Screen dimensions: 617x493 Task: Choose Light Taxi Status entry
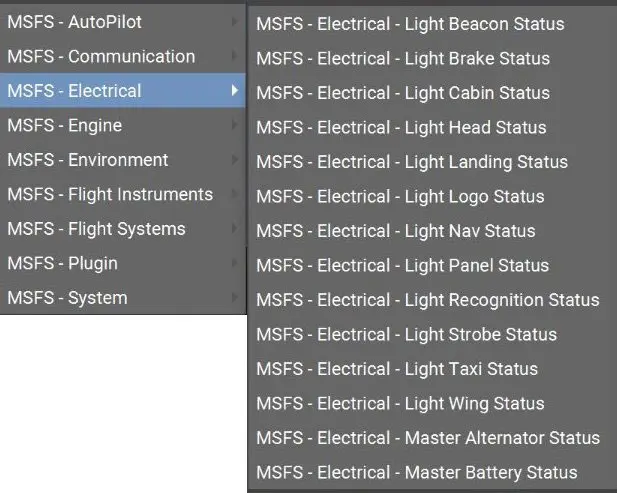coord(432,369)
